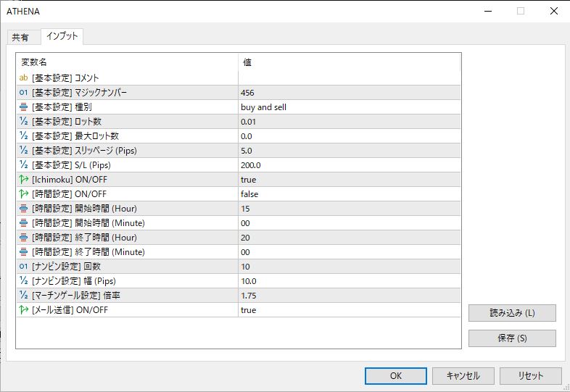Toggle the [Ichimoku] ON/OFF true value
570x392 pixels.
point(348,180)
